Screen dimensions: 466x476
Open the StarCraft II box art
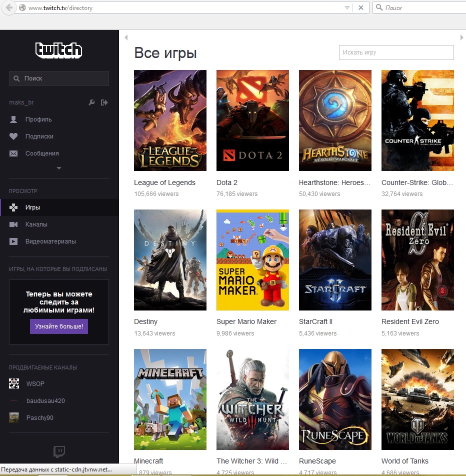335,260
